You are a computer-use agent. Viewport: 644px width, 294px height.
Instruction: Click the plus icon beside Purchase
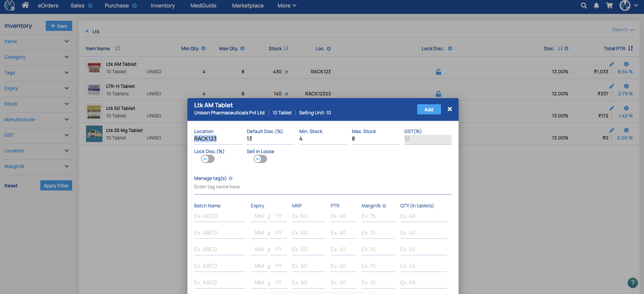135,6
